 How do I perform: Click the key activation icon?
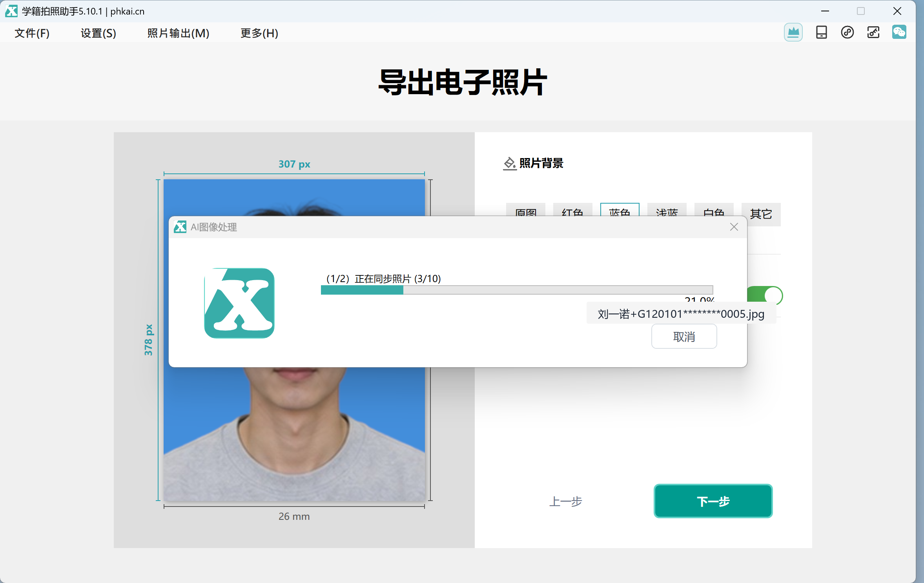pyautogui.click(x=873, y=32)
